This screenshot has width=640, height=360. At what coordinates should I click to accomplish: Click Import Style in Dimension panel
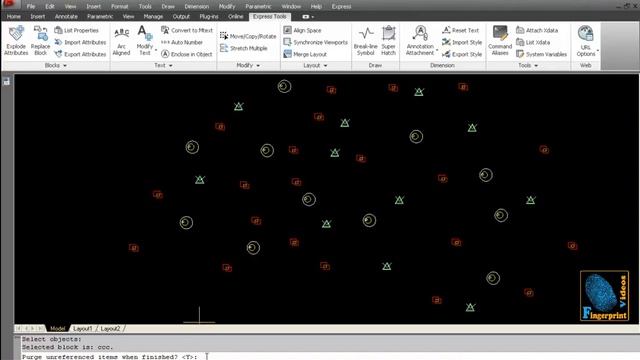(x=462, y=42)
